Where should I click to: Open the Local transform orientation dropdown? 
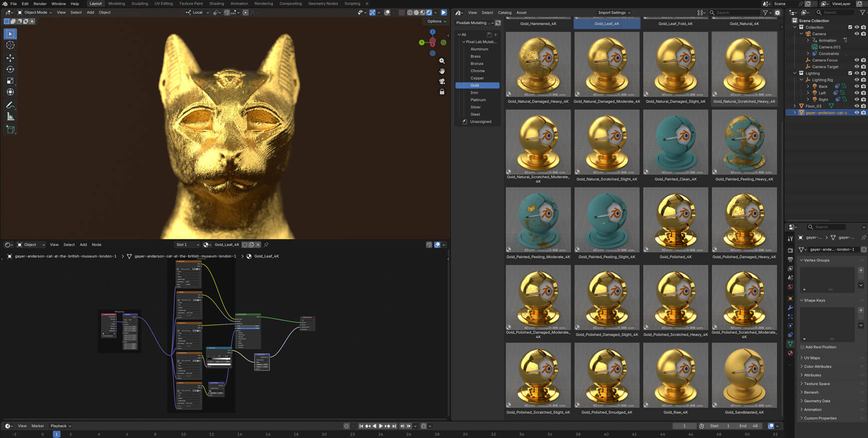(198, 12)
